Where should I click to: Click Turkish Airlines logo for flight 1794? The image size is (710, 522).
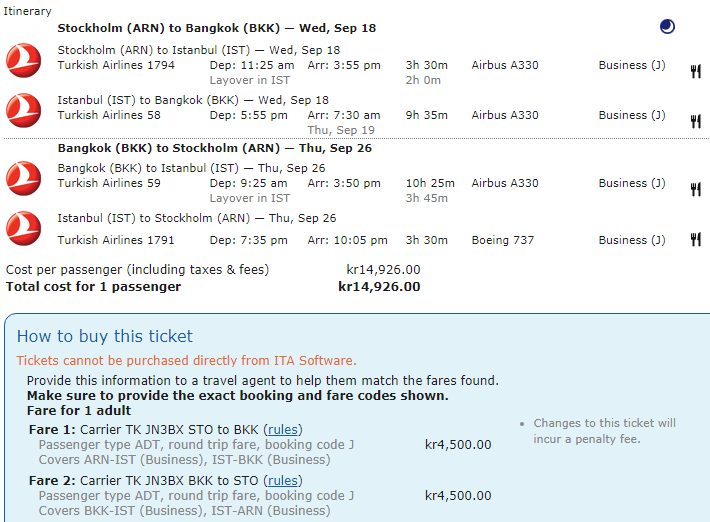coord(23,60)
